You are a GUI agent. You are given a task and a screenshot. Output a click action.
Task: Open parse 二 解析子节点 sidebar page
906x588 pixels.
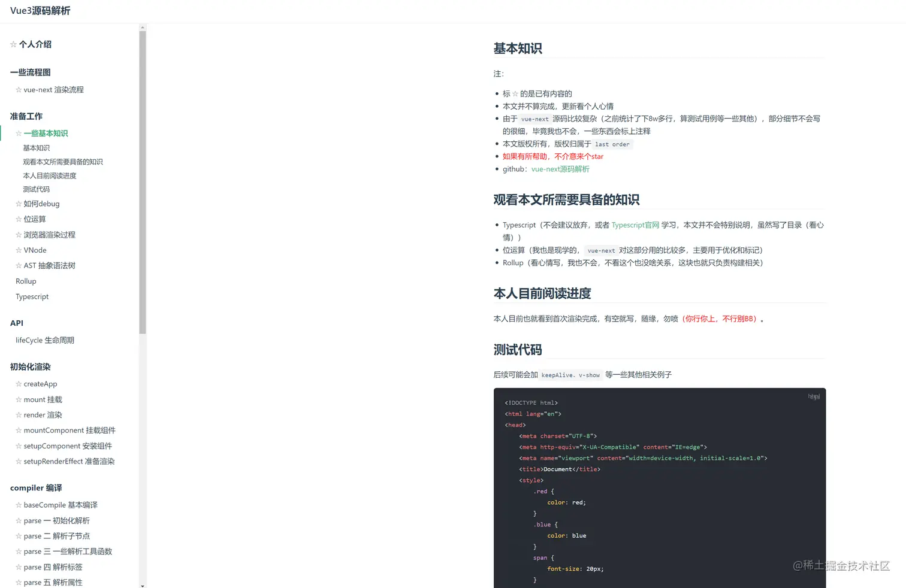(x=53, y=537)
